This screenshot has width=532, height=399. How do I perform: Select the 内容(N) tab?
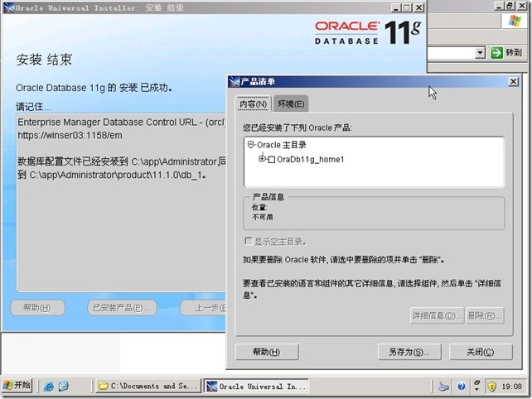(x=253, y=103)
